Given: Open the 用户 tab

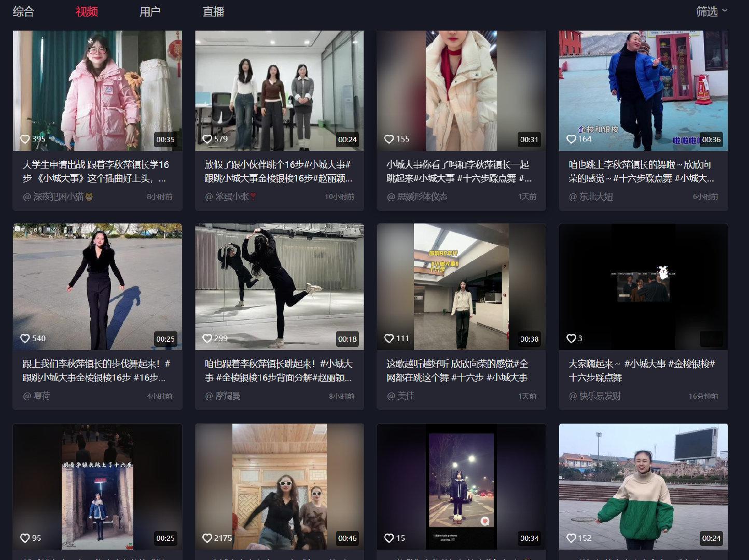Looking at the screenshot, I should 150,11.
